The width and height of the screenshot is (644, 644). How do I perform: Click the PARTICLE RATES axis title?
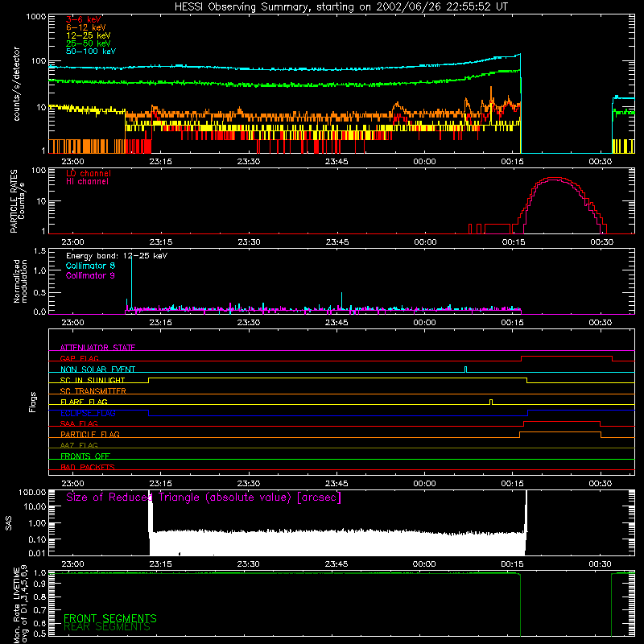tap(14, 200)
